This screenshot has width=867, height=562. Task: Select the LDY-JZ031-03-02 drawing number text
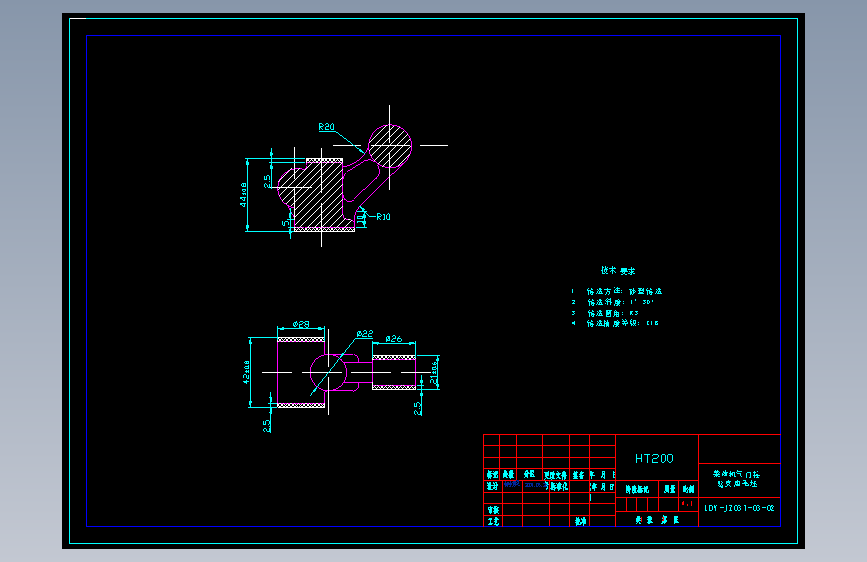coord(739,508)
